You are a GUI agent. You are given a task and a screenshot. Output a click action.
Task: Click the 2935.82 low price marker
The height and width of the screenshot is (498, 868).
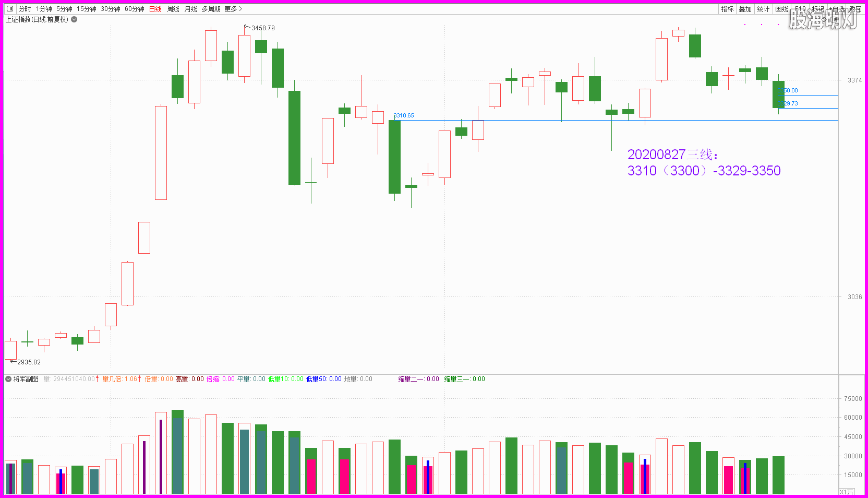coord(29,362)
